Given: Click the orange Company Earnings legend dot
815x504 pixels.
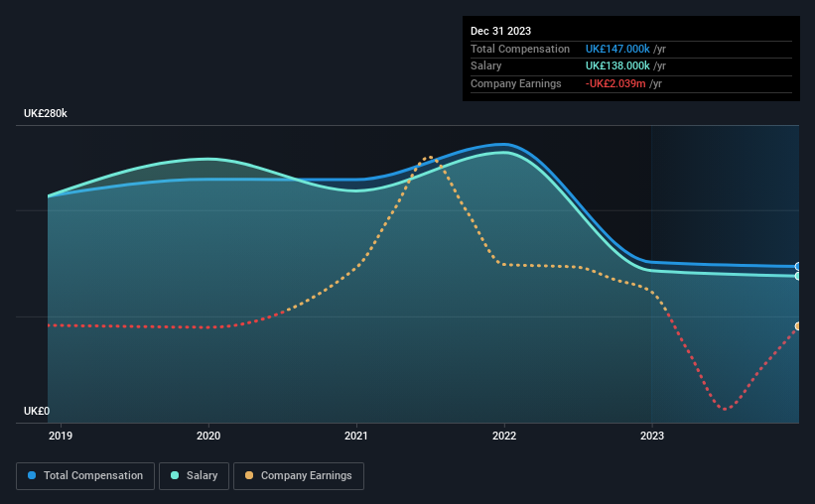Looking at the screenshot, I should 249,475.
